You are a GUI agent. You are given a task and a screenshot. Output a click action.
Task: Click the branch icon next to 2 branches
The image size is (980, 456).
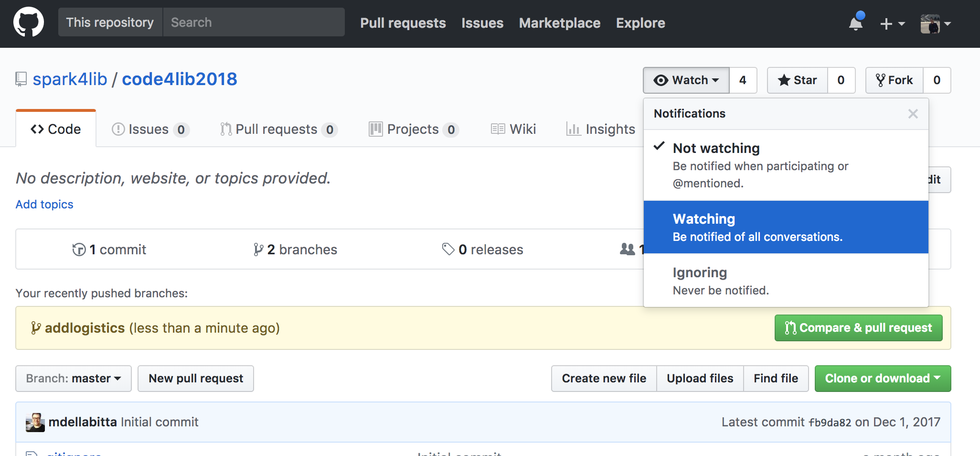258,250
